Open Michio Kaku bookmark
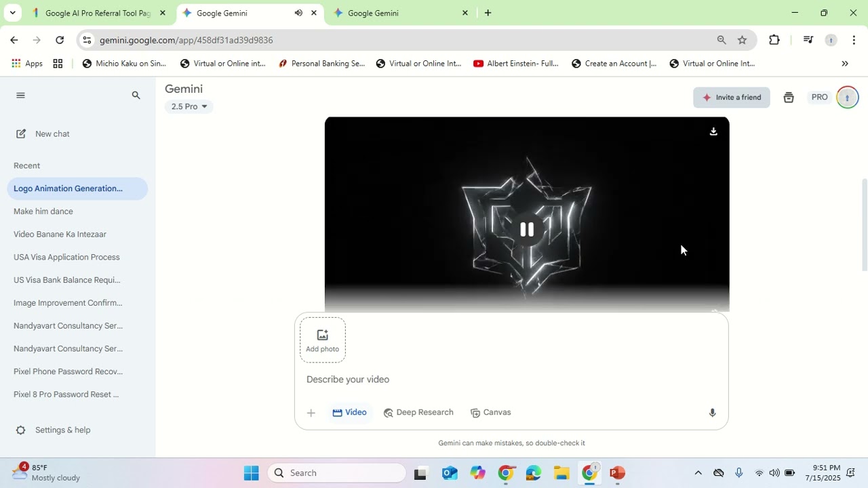This screenshot has height=488, width=868. (x=124, y=64)
